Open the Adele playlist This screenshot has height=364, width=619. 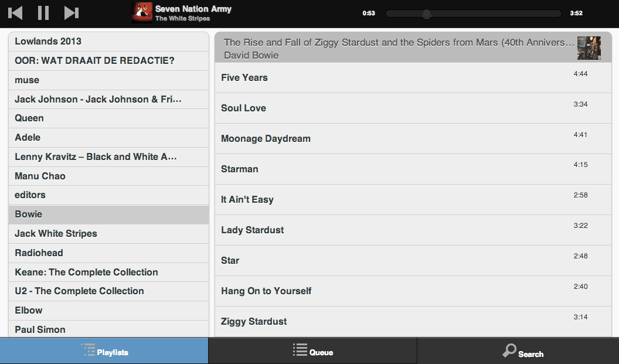[x=108, y=138]
